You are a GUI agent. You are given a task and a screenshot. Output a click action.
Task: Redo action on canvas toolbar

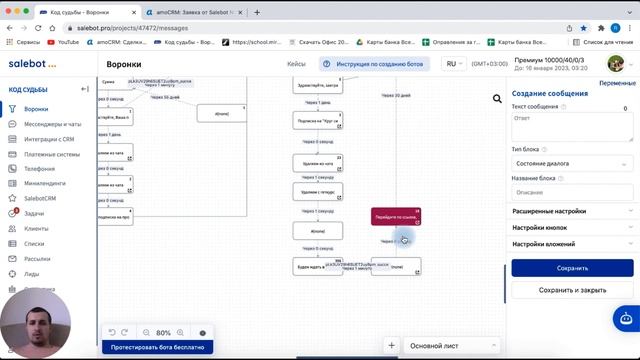125,333
